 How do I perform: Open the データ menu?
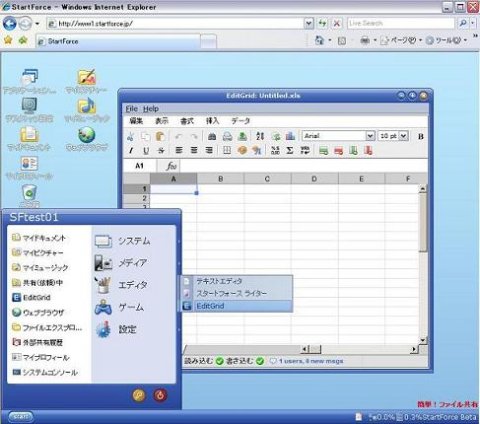click(x=241, y=121)
